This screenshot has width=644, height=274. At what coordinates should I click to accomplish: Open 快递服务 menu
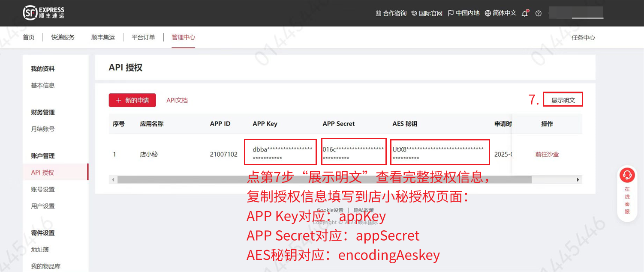pyautogui.click(x=63, y=37)
